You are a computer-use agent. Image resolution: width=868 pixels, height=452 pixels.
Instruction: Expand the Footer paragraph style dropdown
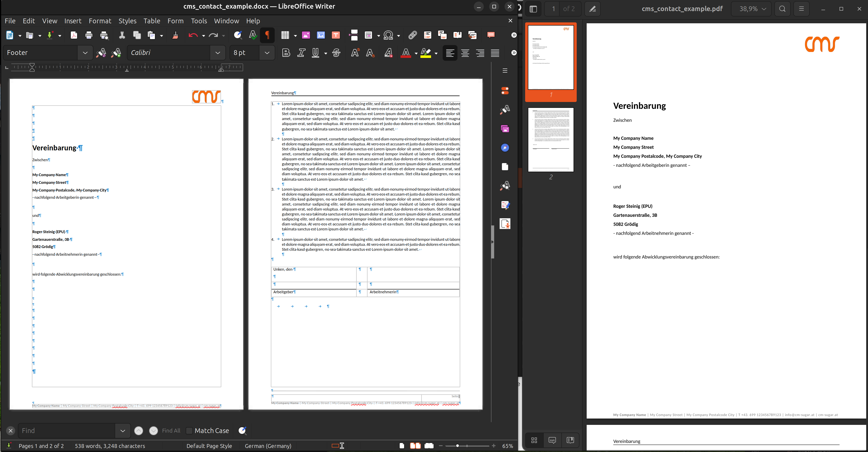coord(85,53)
